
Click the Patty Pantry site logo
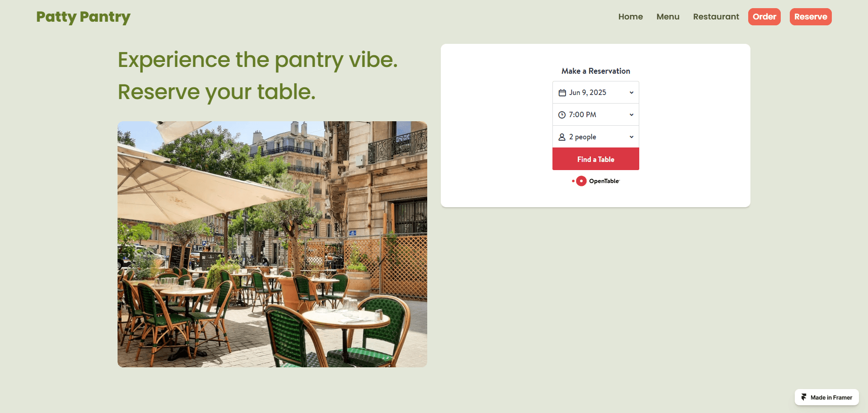click(83, 17)
